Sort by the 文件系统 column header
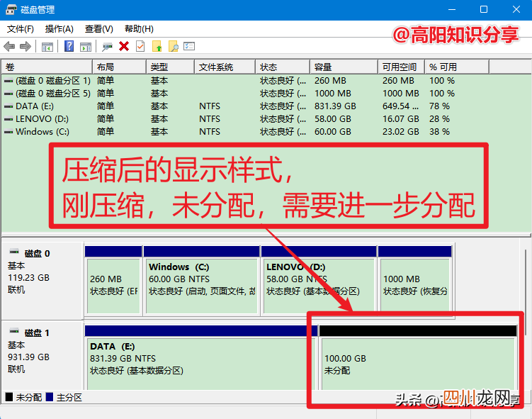The image size is (532, 419). (225, 67)
